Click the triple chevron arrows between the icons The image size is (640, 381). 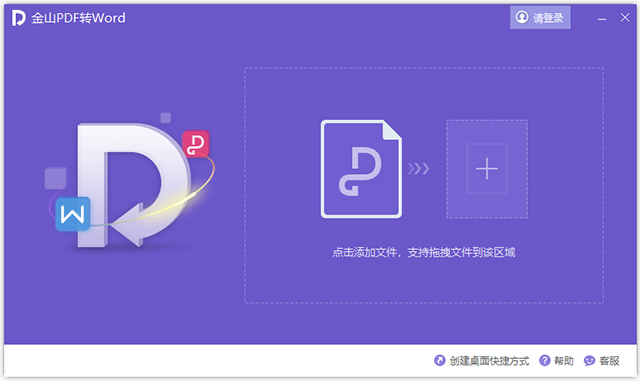[x=418, y=168]
